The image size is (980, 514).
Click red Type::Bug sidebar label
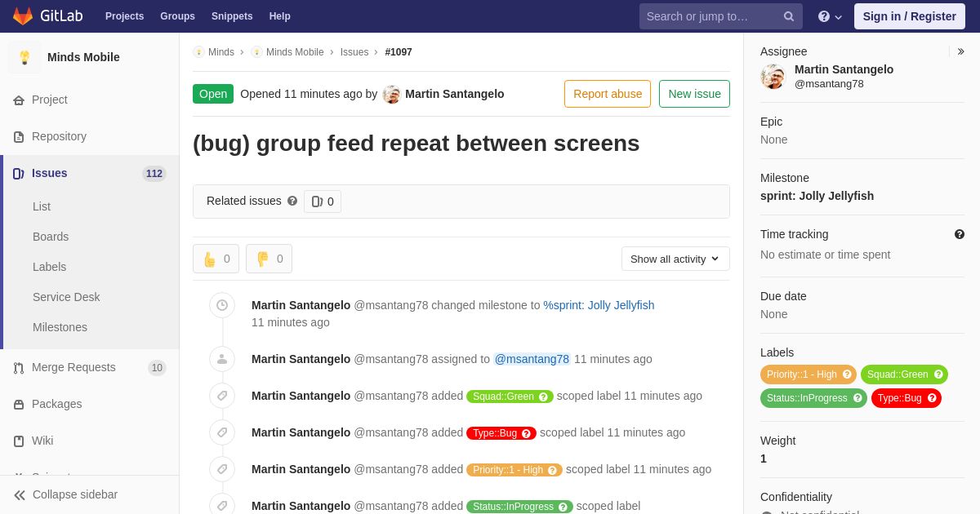[906, 398]
